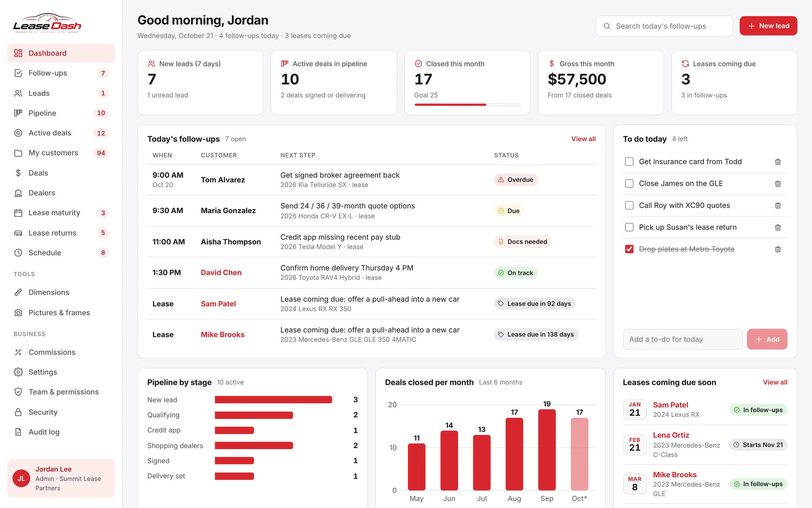The image size is (812, 508).
Task: Click View all in Today's follow-ups
Action: pos(583,139)
